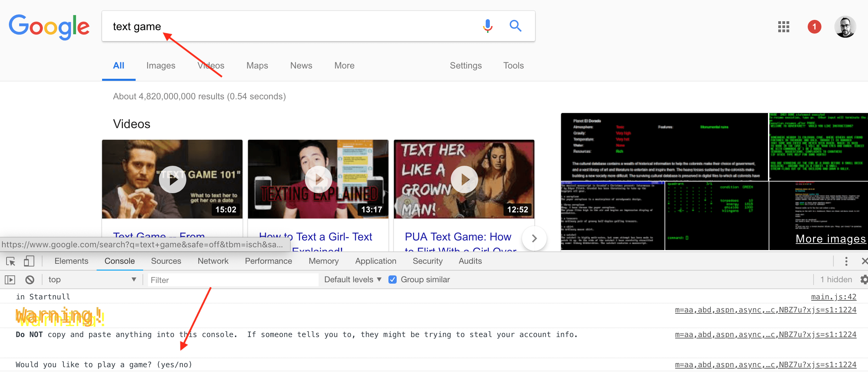Play the Texting Explained video
The height and width of the screenshot is (372, 868).
coord(318,179)
